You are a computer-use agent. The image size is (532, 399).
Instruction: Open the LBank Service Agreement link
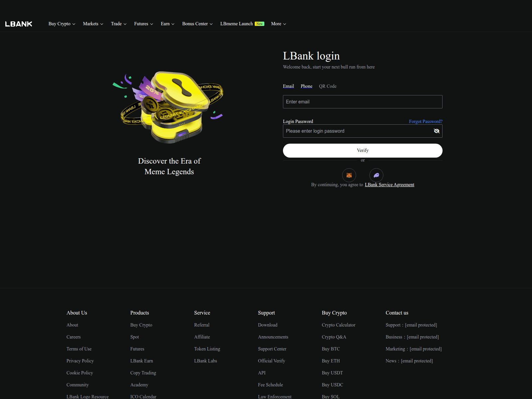[x=389, y=185]
